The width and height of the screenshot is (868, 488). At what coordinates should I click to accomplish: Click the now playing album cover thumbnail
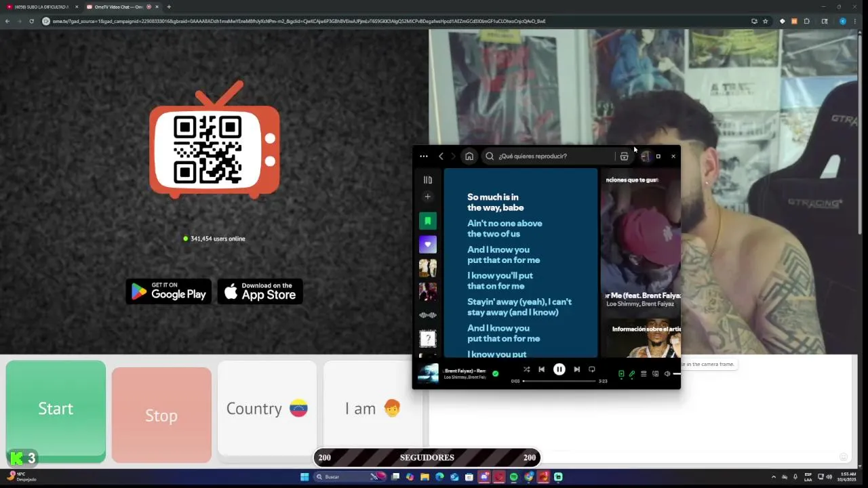point(428,373)
